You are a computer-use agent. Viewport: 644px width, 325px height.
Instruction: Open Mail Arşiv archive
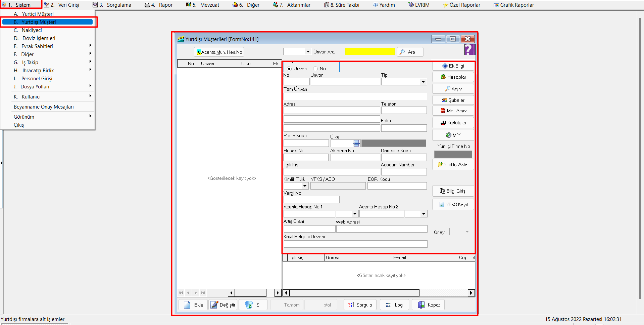click(453, 111)
